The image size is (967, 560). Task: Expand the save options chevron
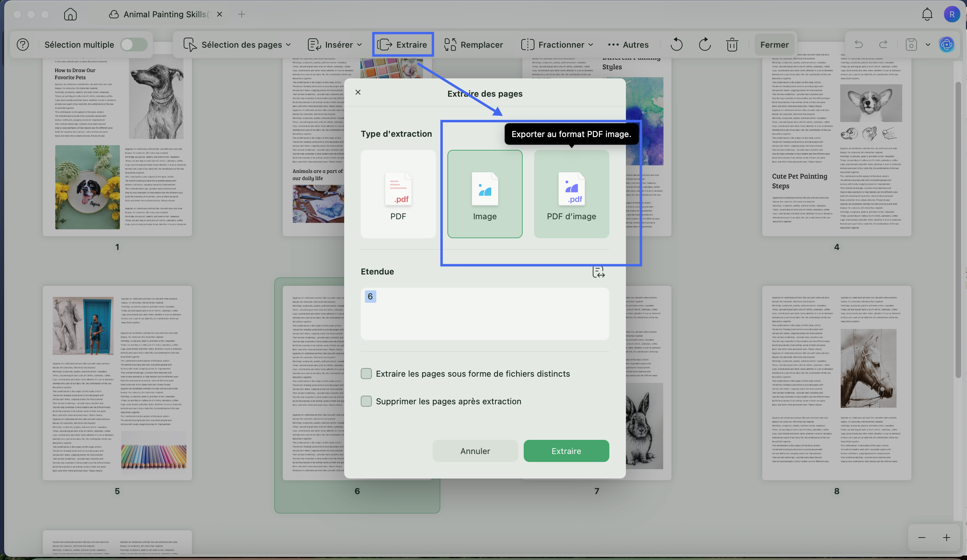[x=928, y=45]
